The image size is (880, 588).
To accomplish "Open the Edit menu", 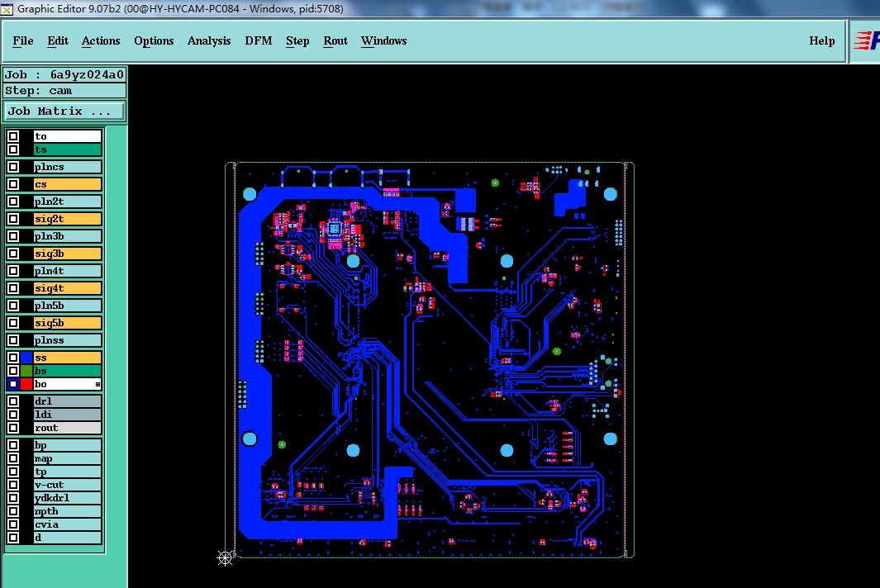I will coord(58,41).
